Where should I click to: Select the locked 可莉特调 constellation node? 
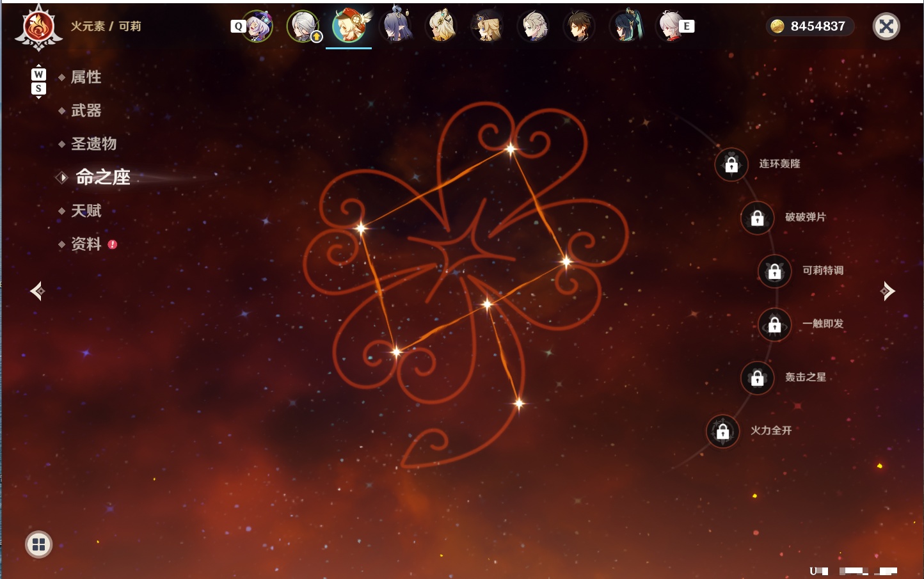pos(775,271)
